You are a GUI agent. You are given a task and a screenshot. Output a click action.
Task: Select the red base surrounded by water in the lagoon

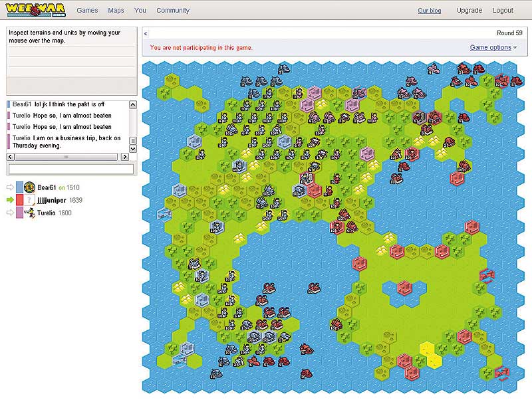pyautogui.click(x=404, y=288)
